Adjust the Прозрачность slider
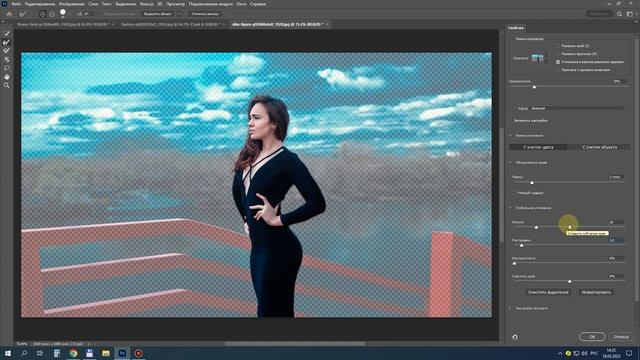The height and width of the screenshot is (360, 640). pos(534,87)
